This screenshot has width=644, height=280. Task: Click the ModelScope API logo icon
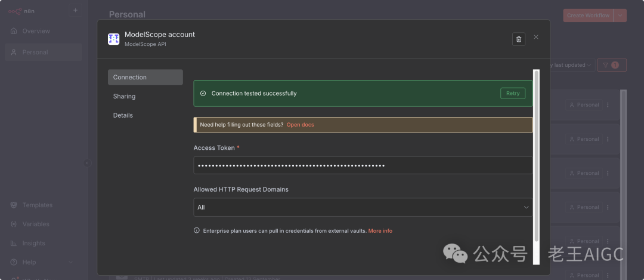click(x=114, y=39)
